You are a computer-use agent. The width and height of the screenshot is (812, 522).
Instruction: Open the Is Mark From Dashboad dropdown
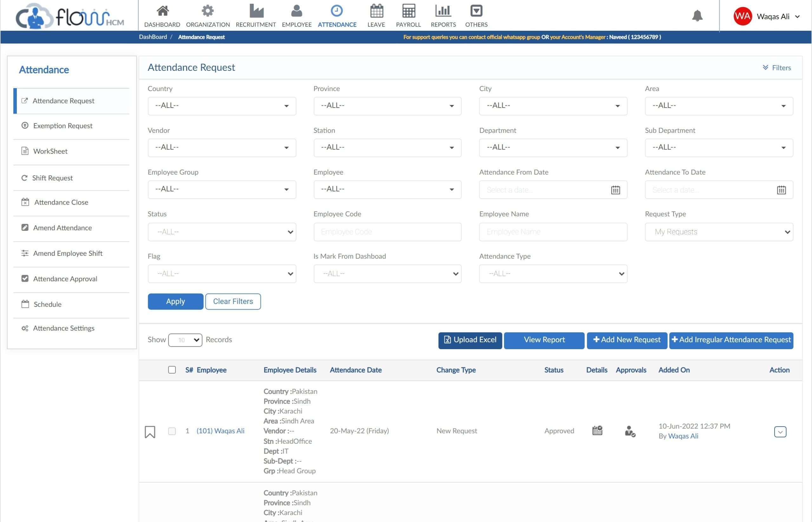pyautogui.click(x=387, y=274)
